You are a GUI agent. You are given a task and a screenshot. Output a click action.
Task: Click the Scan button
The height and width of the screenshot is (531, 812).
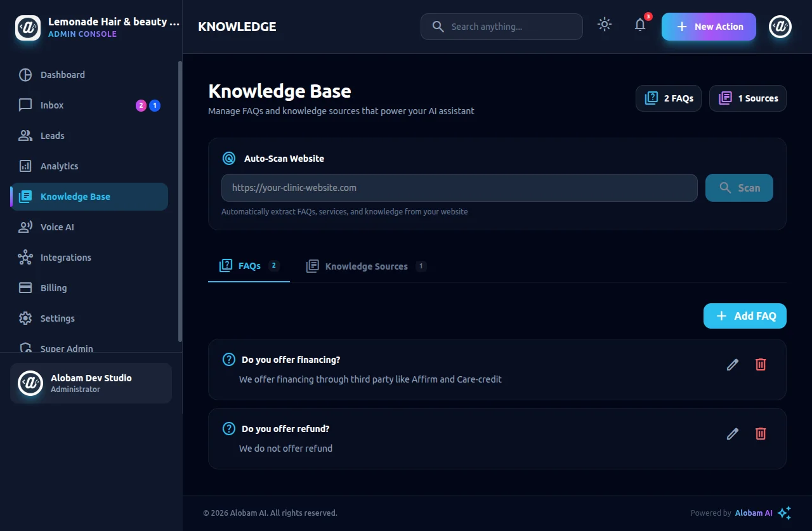739,188
